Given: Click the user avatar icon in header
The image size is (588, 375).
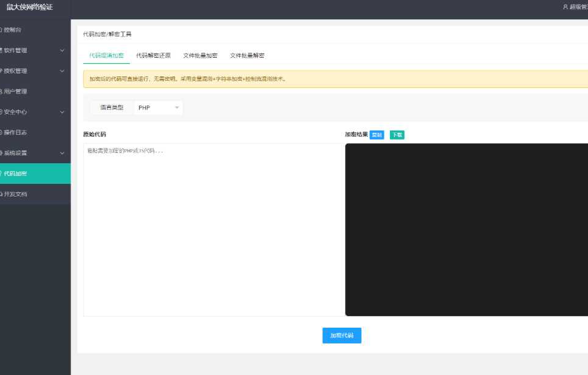Looking at the screenshot, I should click(x=565, y=7).
